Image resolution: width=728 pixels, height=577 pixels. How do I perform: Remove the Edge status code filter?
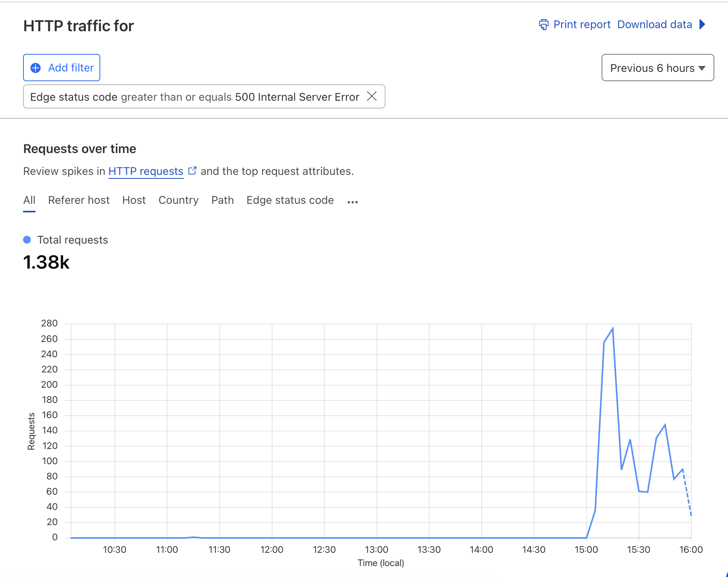click(372, 96)
